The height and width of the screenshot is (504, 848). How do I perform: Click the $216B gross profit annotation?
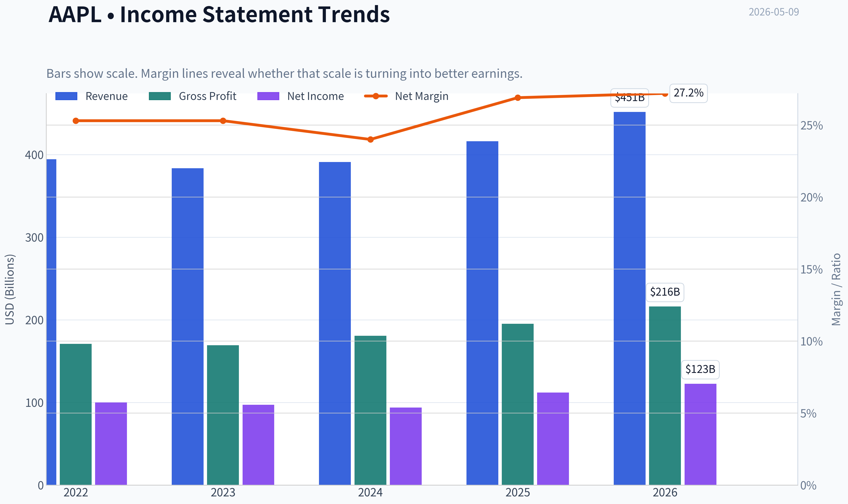point(665,292)
